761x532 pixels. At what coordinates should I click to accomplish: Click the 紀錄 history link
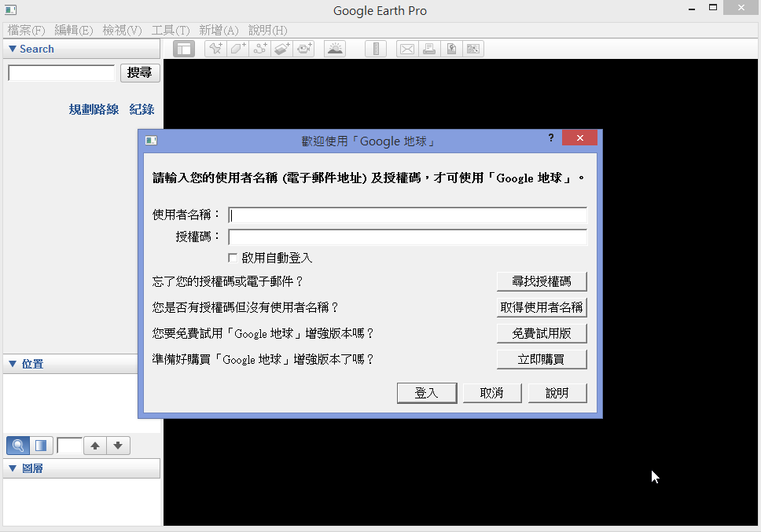(x=142, y=109)
